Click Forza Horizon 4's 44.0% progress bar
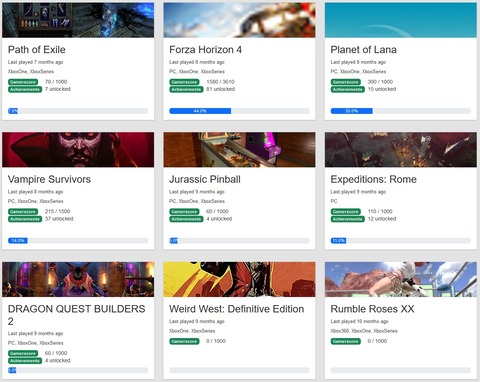 239,111
